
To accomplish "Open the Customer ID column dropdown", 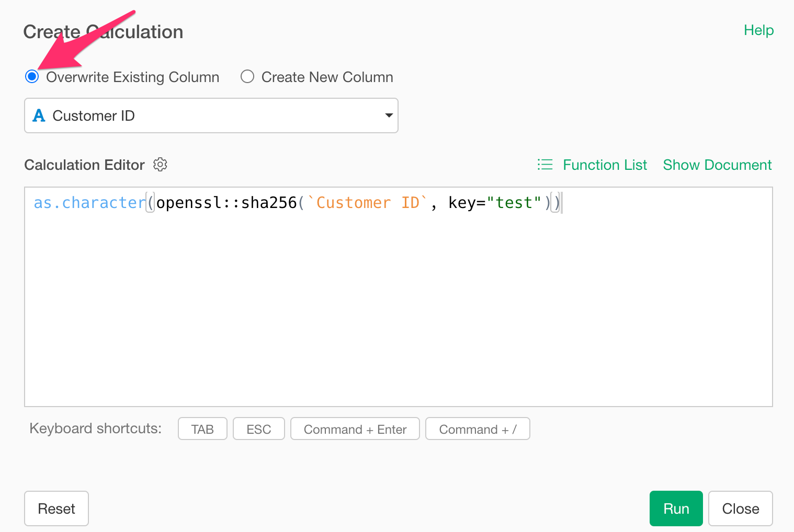I will point(211,115).
